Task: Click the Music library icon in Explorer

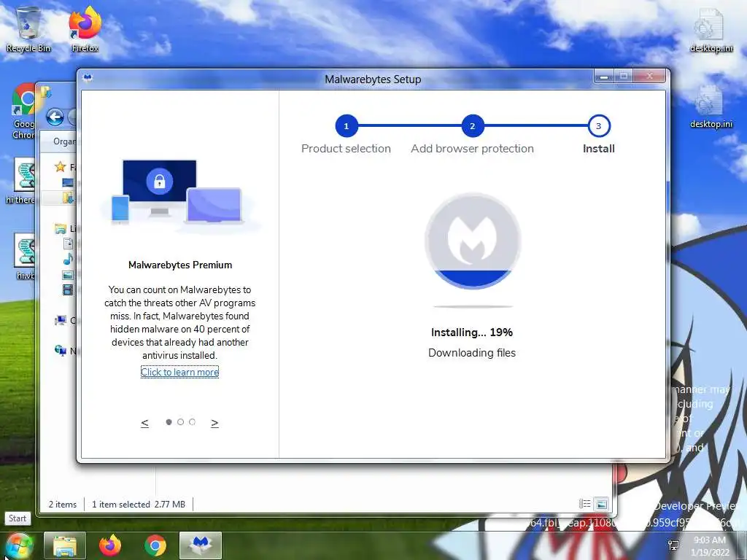Action: click(68, 259)
